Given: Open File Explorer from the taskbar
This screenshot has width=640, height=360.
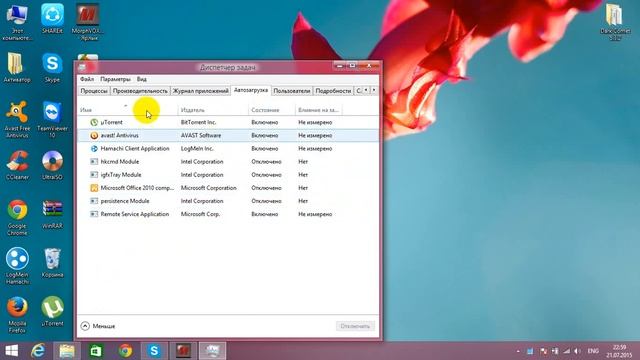Looking at the screenshot, I should click(x=67, y=351).
